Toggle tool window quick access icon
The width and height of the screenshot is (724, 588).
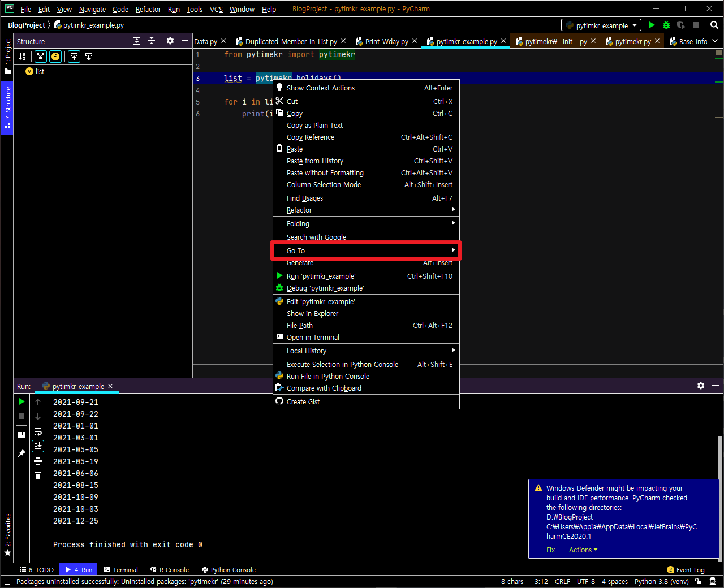pyautogui.click(x=7, y=581)
